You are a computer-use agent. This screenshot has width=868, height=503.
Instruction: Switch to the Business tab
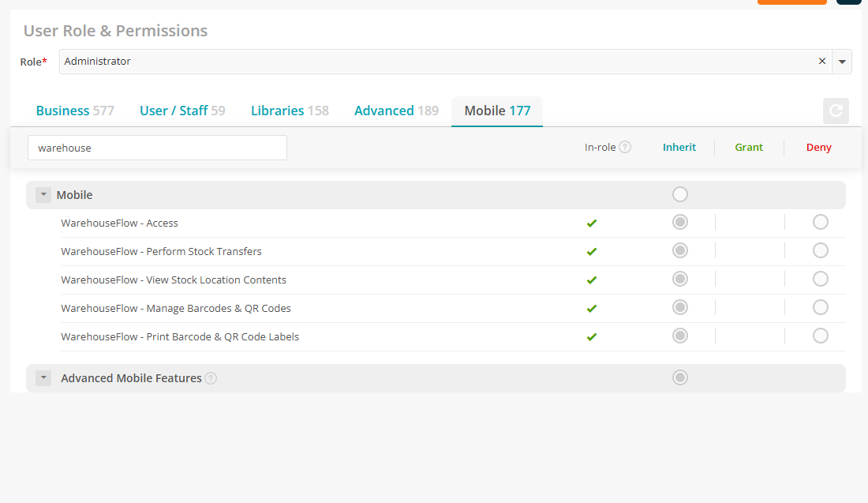coord(75,111)
